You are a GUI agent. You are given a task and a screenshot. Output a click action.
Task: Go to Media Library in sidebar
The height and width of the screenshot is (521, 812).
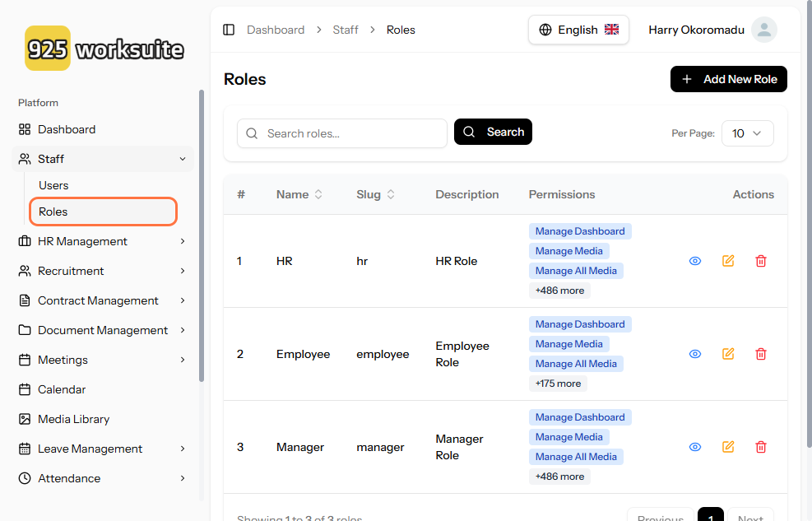coord(73,419)
